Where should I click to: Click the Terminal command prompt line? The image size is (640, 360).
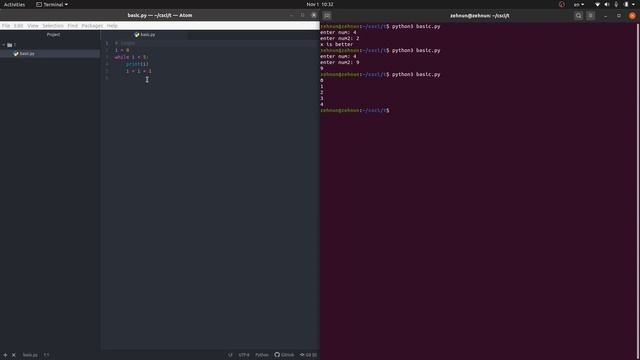(355, 111)
